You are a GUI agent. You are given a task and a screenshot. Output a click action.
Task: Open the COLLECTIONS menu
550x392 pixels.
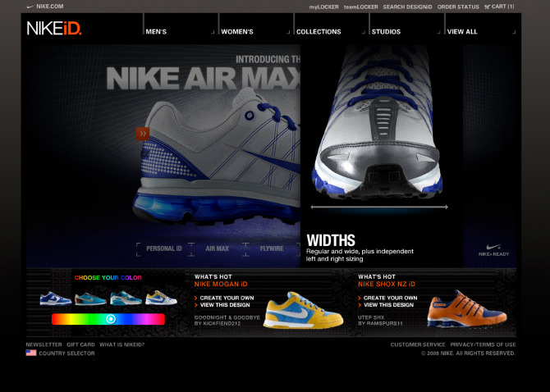point(319,32)
